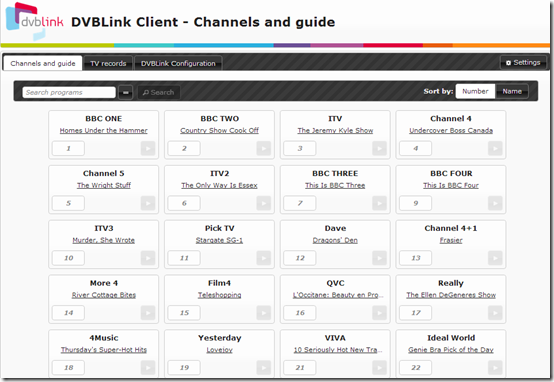
Task: Play the Ideal World channel
Action: point(495,367)
